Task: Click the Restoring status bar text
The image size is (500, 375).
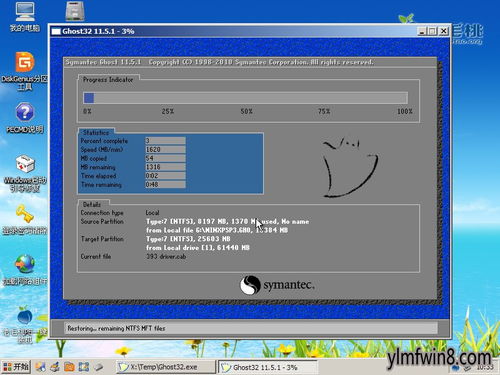Action: click(116, 328)
